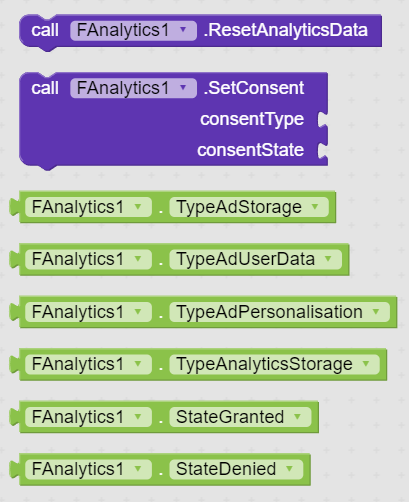Expand the TypeAdUserData property dropdown arrow
The image size is (409, 502).
coord(328,259)
